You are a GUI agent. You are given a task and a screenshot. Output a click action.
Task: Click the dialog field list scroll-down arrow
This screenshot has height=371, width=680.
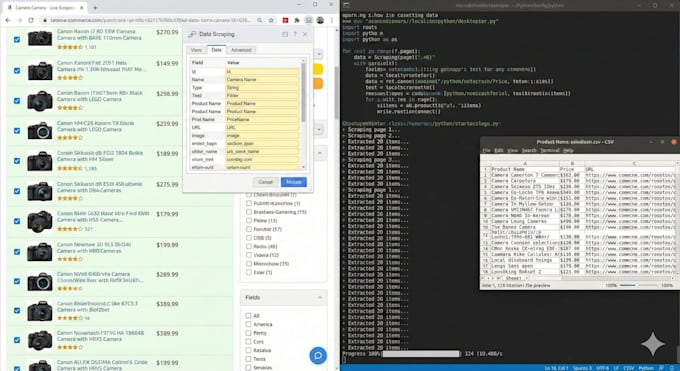303,167
